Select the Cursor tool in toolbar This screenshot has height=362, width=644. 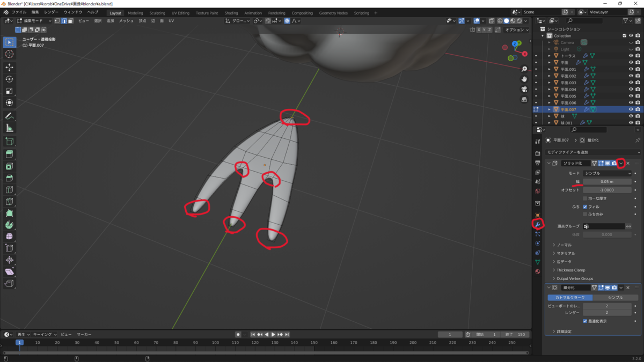[9, 54]
